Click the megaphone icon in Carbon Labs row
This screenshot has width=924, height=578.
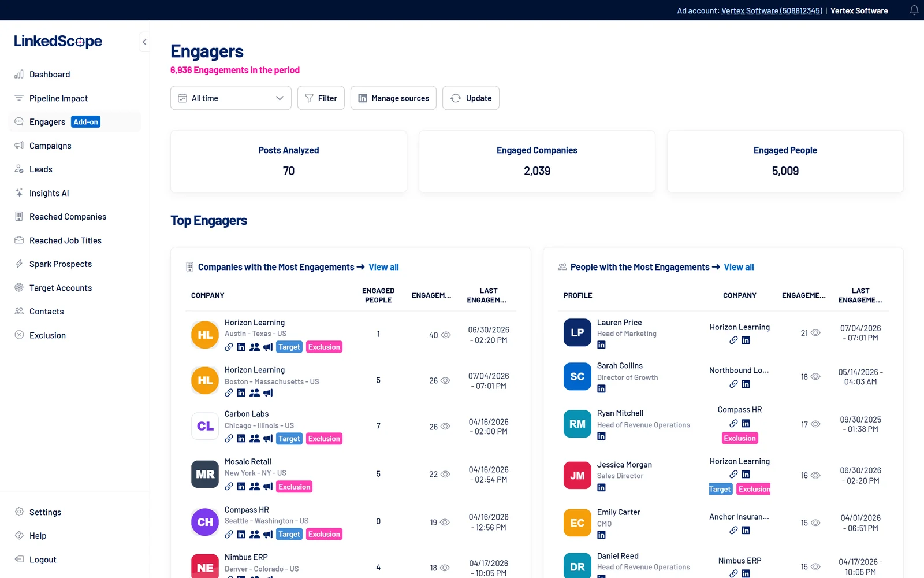(268, 439)
